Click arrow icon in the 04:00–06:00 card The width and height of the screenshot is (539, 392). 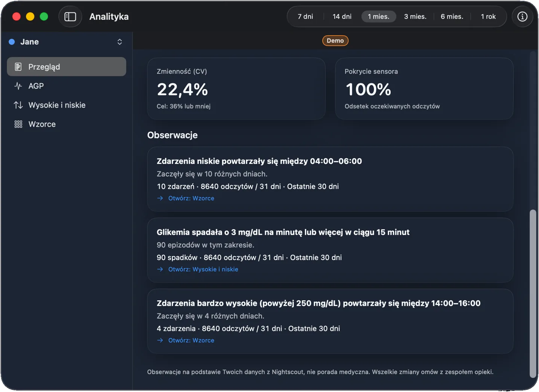point(160,198)
